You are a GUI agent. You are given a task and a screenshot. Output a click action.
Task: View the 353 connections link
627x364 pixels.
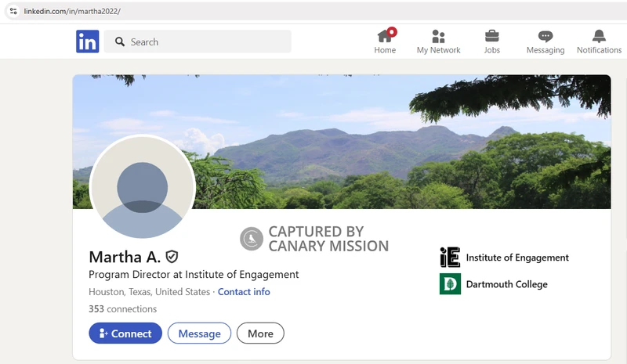122,309
